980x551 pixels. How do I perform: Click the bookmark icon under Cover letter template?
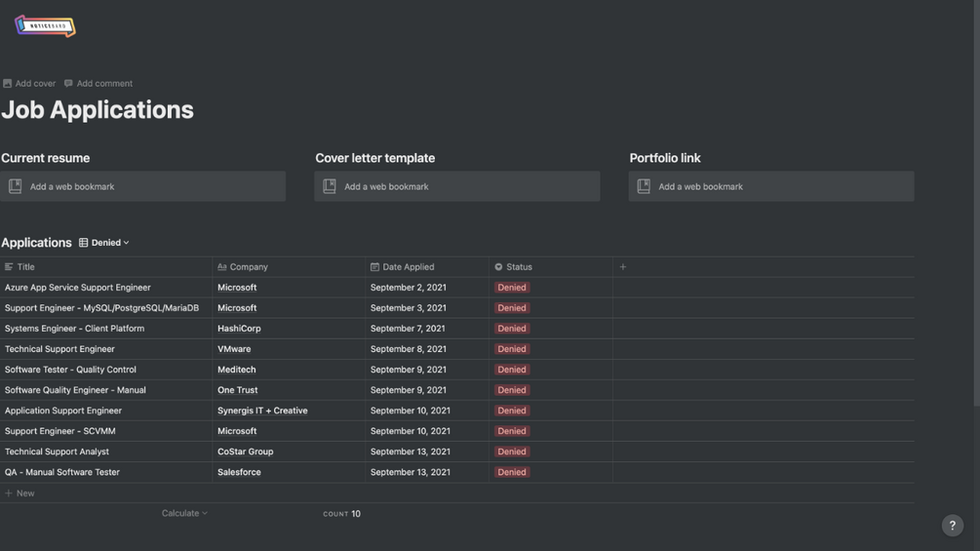330,186
